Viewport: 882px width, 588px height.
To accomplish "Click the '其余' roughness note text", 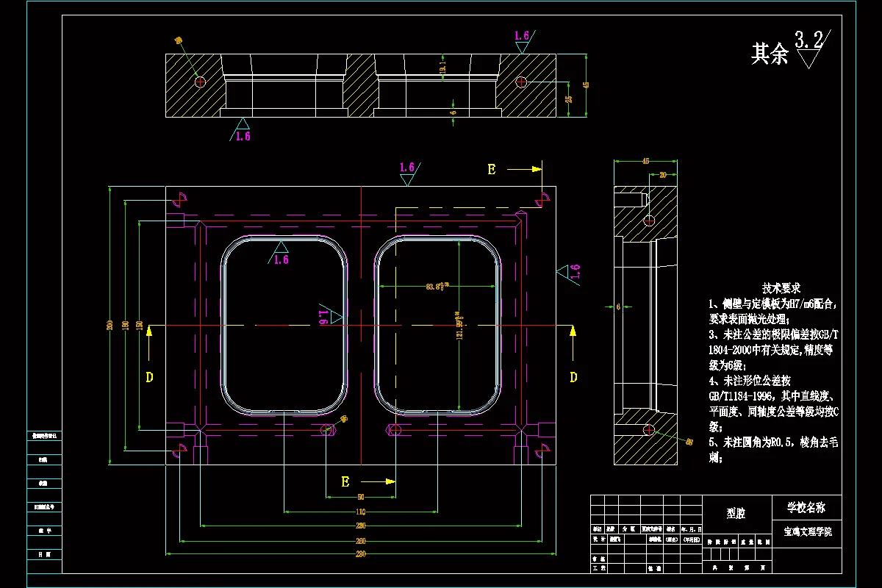I will coord(770,53).
